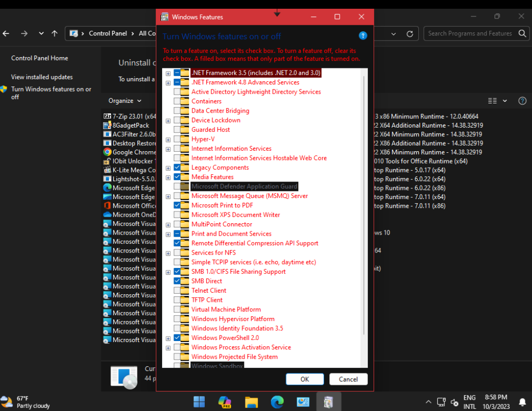This screenshot has height=411, width=532.
Task: Expand Microsoft Message Queue (MSMQ) Server
Action: (168, 196)
